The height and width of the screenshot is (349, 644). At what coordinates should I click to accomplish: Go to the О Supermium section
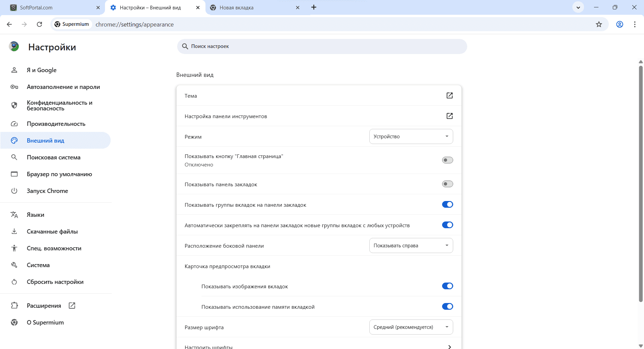coord(45,322)
